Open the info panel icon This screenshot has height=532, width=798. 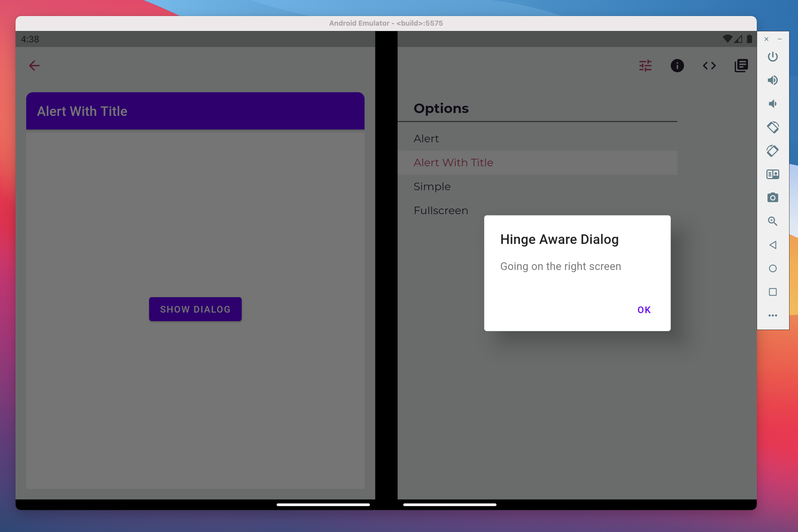676,65
